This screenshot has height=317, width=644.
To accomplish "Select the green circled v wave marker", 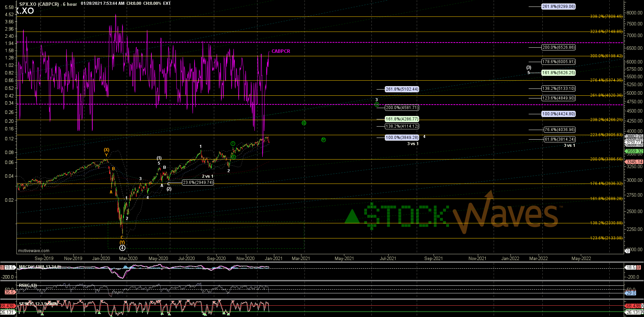I will pos(377,104).
